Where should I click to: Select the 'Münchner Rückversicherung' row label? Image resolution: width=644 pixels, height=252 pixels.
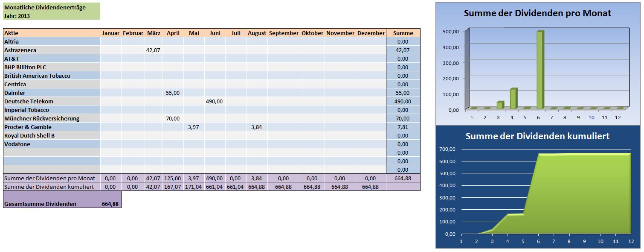coord(52,118)
